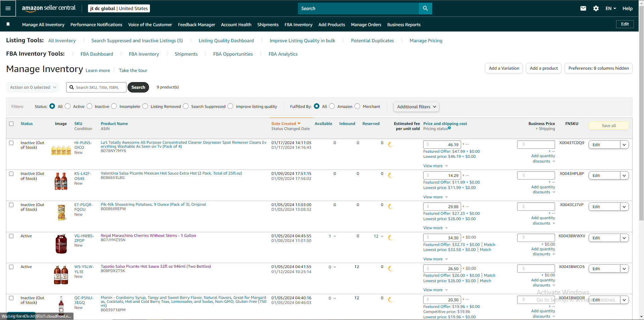The image size is (644, 320).
Task: Select Improve listing quality filter
Action: (231, 106)
